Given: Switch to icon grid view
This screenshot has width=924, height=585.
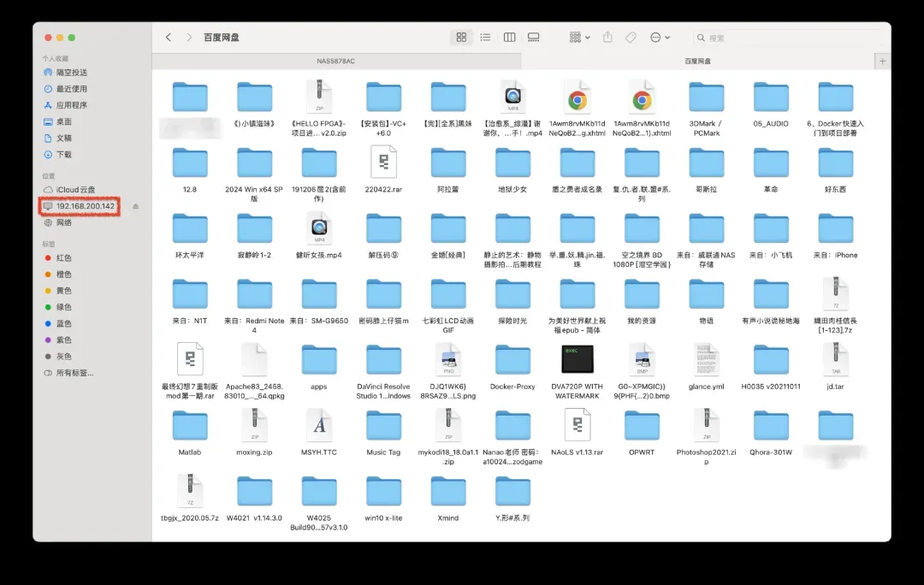Looking at the screenshot, I should click(x=461, y=38).
